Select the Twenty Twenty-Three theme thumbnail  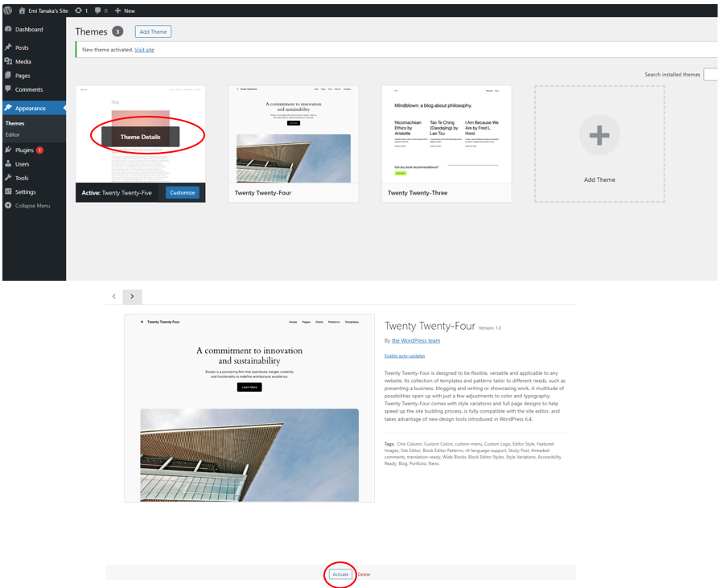[x=446, y=134]
